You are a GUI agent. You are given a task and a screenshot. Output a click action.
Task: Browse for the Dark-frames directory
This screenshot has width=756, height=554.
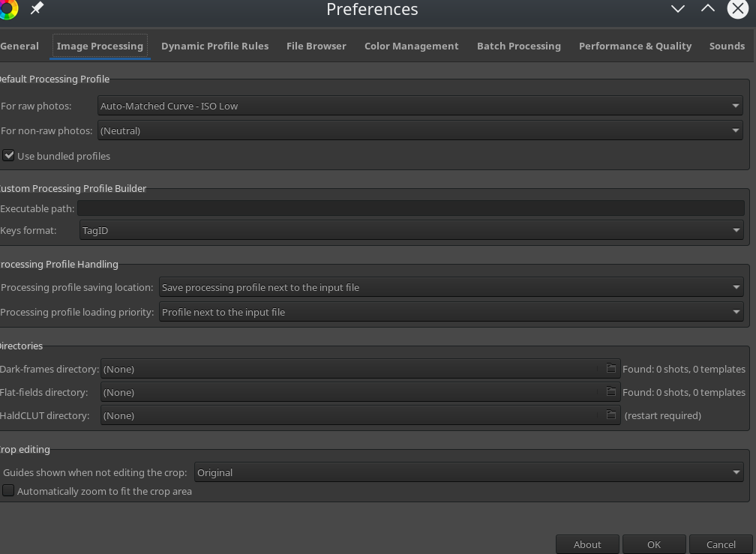click(x=610, y=368)
